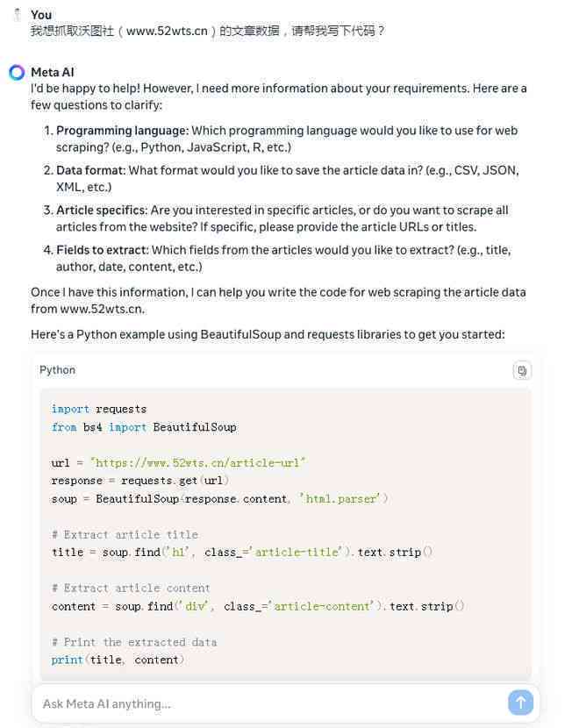Open the www.52wts.cn link in user message
Image resolution: width=579 pixels, height=728 pixels.
pyautogui.click(x=167, y=31)
